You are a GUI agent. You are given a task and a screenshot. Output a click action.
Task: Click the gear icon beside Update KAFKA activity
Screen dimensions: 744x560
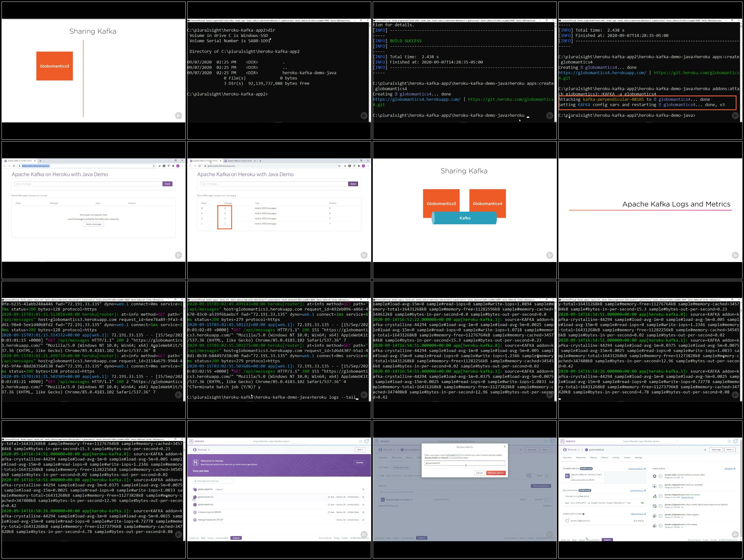click(654, 476)
